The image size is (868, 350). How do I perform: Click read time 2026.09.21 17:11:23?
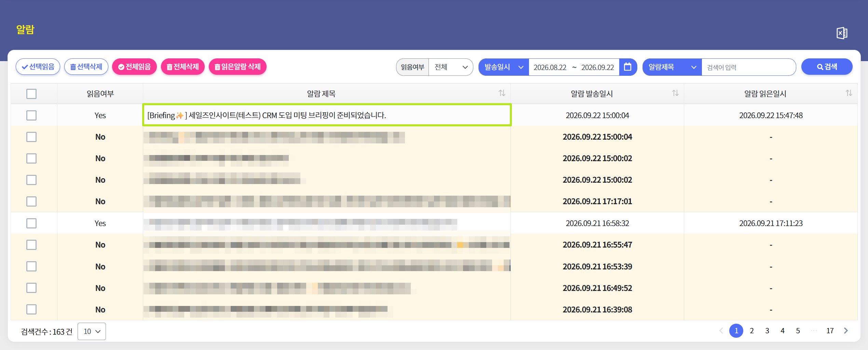click(x=771, y=223)
